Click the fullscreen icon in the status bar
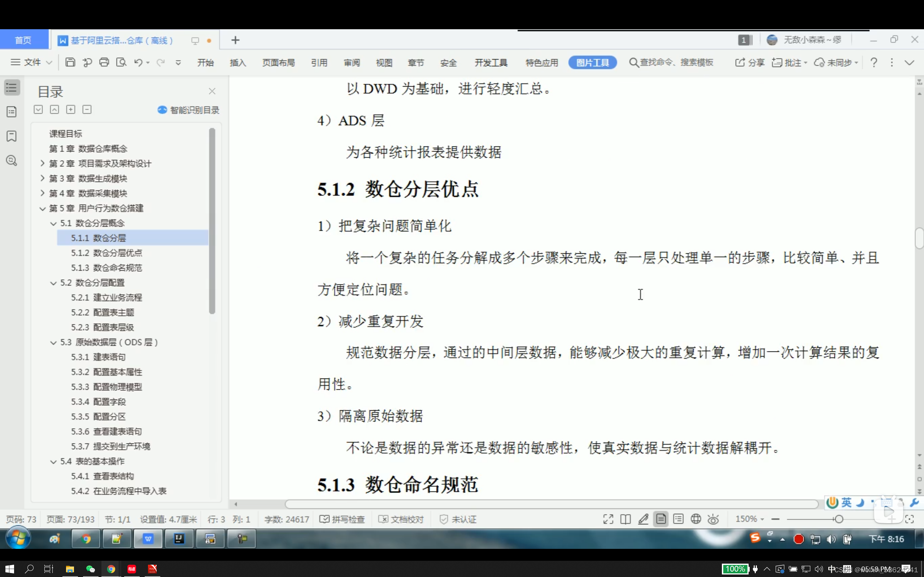The height and width of the screenshot is (577, 924). click(x=608, y=519)
